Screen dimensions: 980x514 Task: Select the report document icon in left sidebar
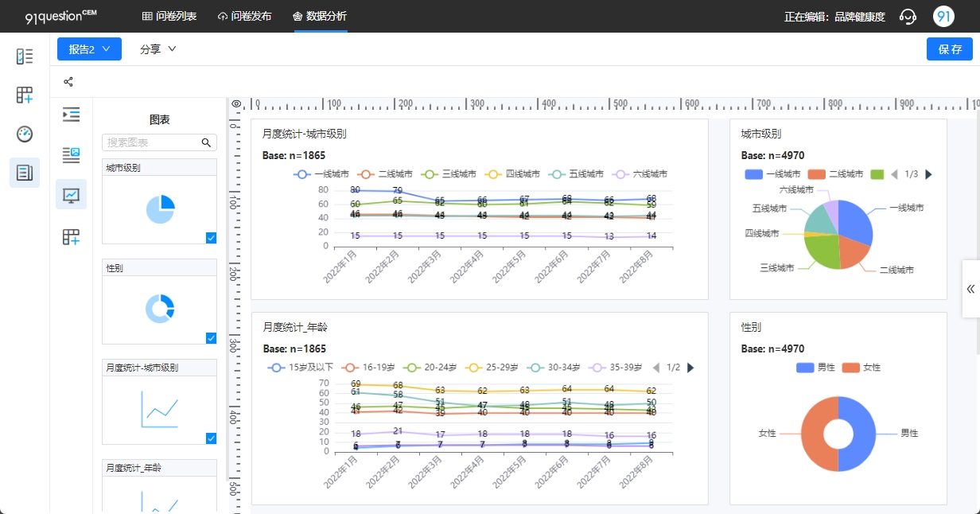[25, 172]
